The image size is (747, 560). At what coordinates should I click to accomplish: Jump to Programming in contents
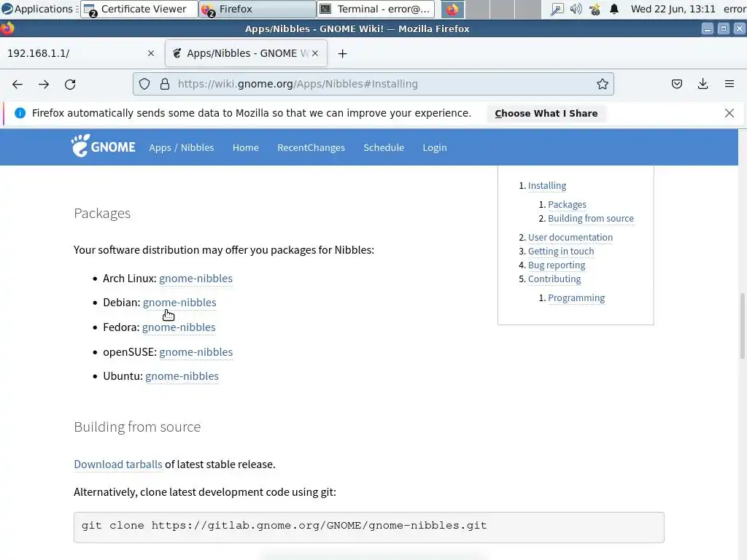[x=576, y=298]
